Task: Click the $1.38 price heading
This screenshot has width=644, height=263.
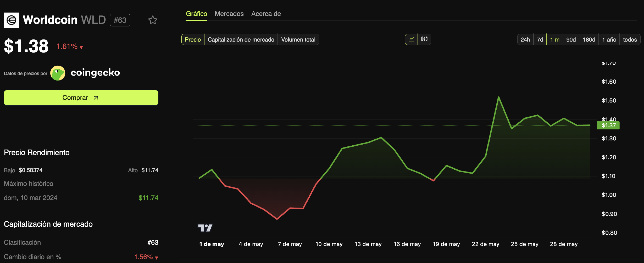Action: coord(26,46)
